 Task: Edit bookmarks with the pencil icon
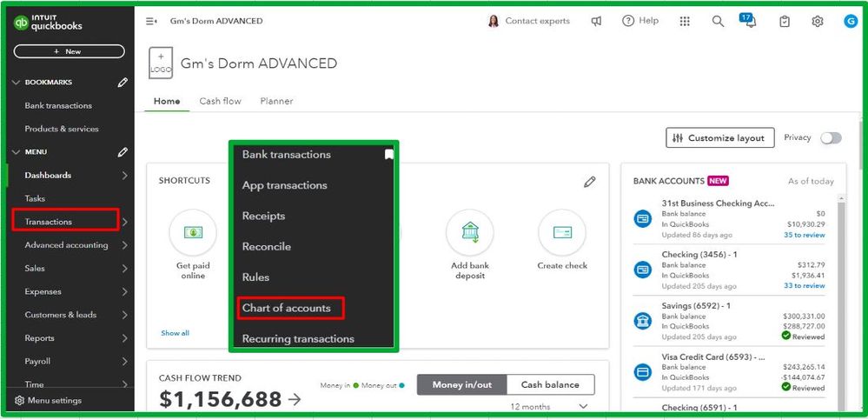123,82
